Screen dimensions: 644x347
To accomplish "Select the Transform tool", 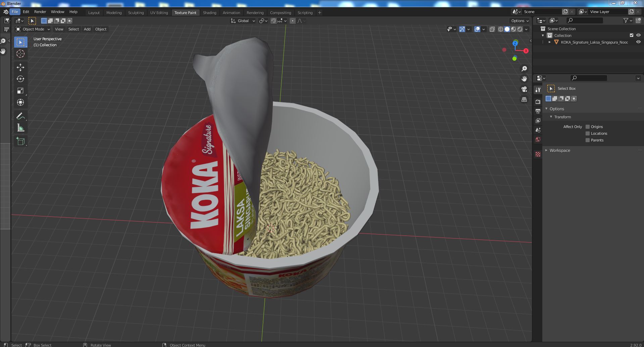I will pos(20,103).
